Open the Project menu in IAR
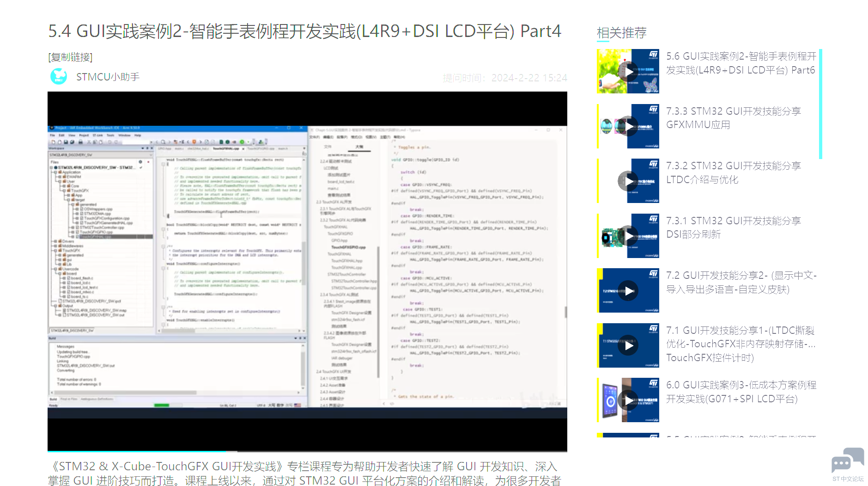This screenshot has height=486, width=868. 84,135
